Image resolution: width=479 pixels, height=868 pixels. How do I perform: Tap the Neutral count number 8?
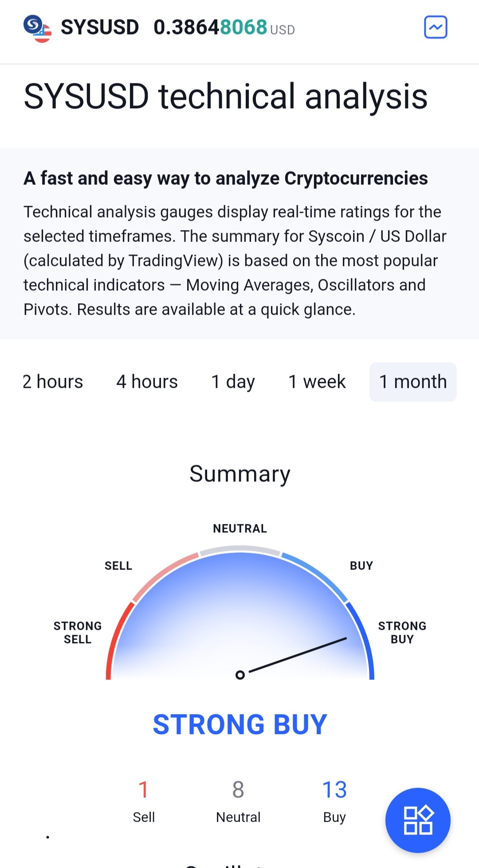click(238, 790)
